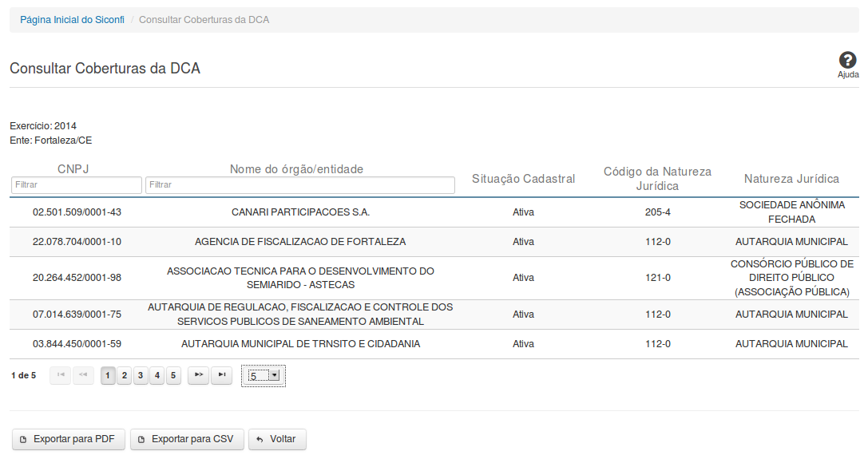
Task: Sort by Situação Cadastral column header
Action: (523, 179)
